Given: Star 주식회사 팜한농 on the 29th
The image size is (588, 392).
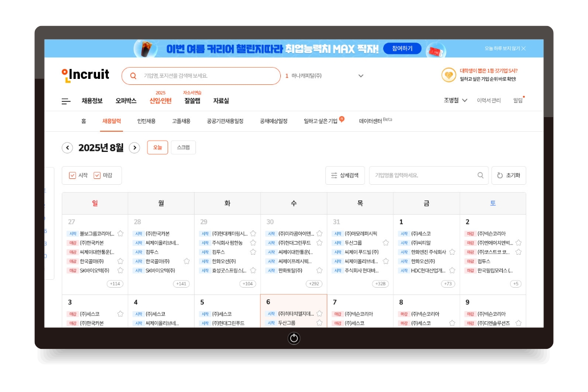Looking at the screenshot, I should pos(253,243).
